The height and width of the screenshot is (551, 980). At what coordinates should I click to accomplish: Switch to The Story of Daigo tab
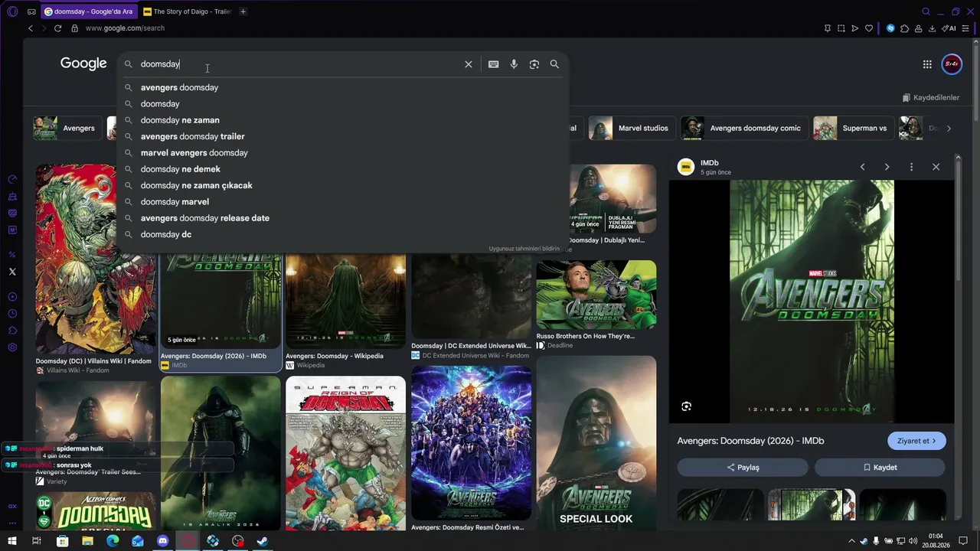187,11
